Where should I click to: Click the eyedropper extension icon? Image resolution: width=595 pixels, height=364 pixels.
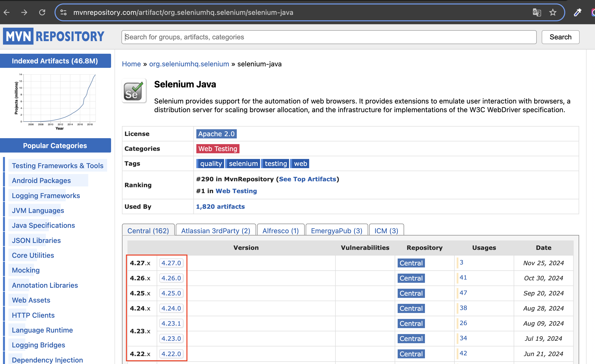point(578,12)
